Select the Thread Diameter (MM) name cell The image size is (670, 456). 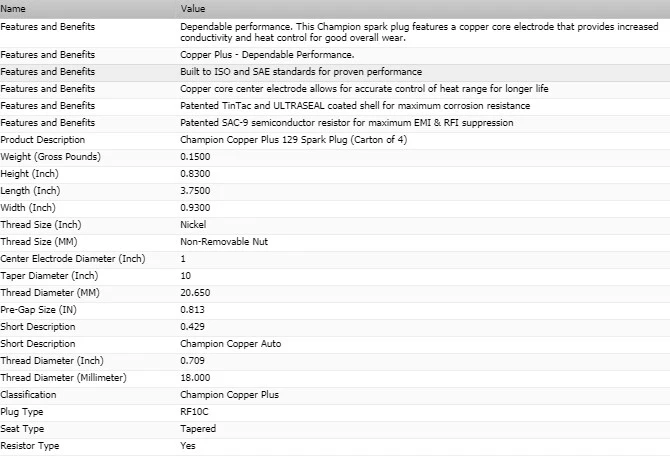click(50, 293)
